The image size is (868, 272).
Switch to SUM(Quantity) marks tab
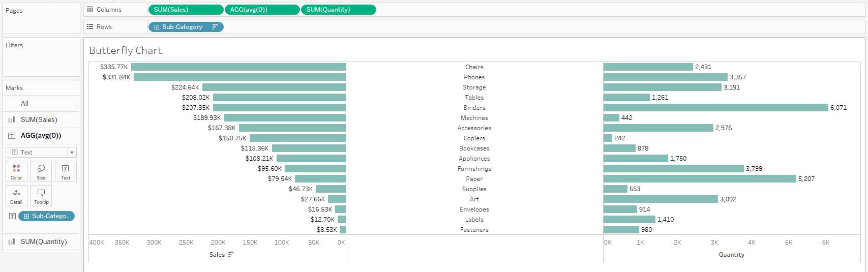(x=44, y=242)
